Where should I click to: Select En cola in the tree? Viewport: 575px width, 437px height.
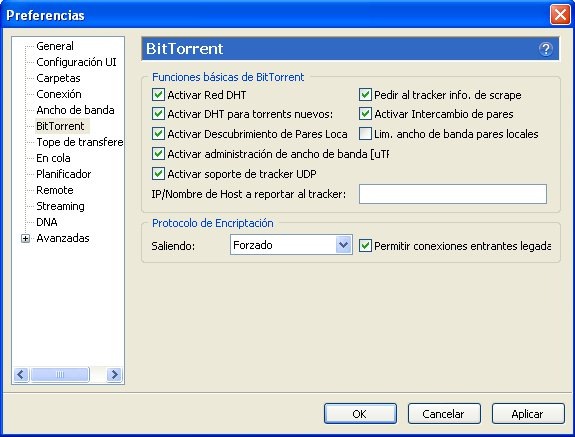tap(53, 158)
